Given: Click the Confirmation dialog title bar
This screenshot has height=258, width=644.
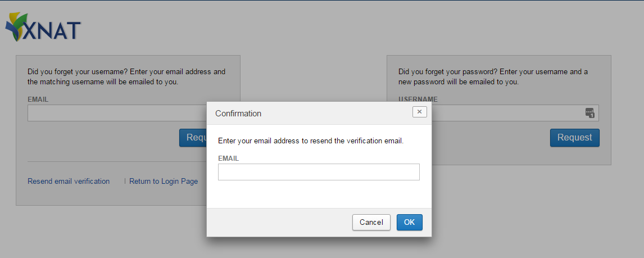Looking at the screenshot, I should pos(309,113).
